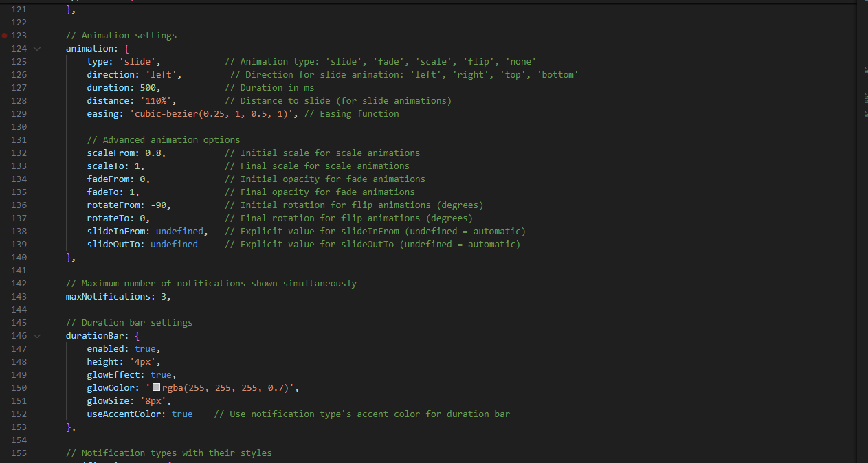Select line number 127 in the gutter
The image size is (868, 463).
(19, 88)
